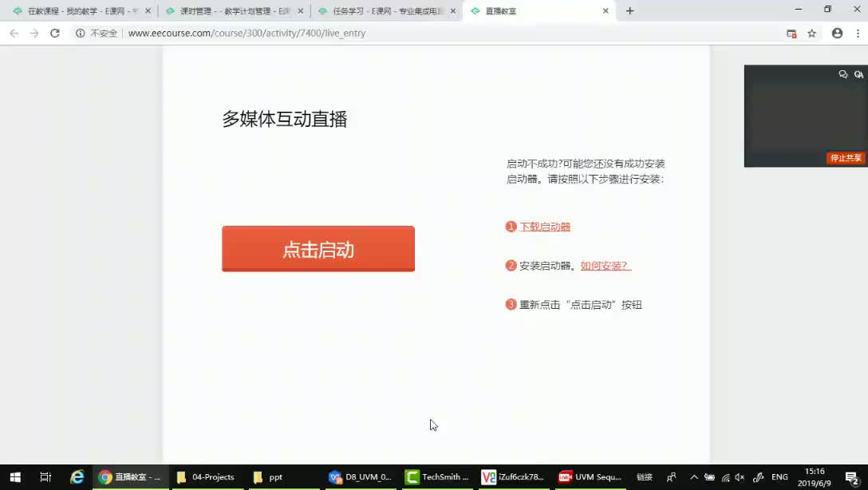Open the muted volume tray icon

click(740, 476)
